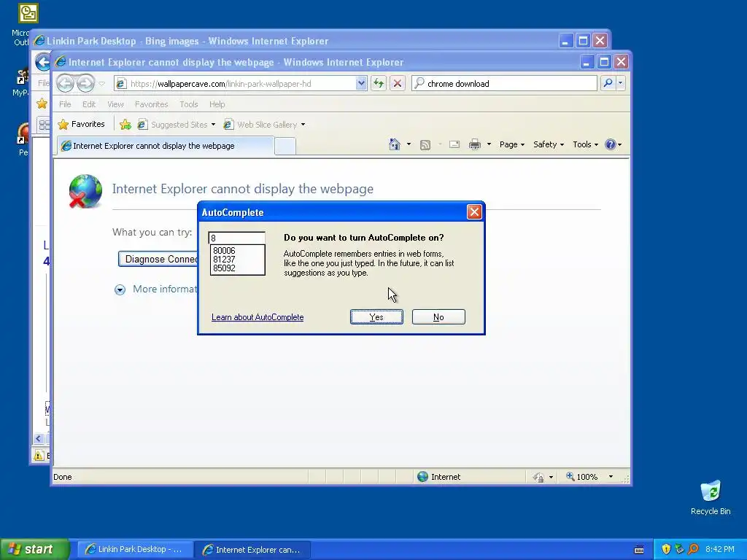The image size is (747, 560).
Task: Open the Page command menu
Action: pos(511,144)
